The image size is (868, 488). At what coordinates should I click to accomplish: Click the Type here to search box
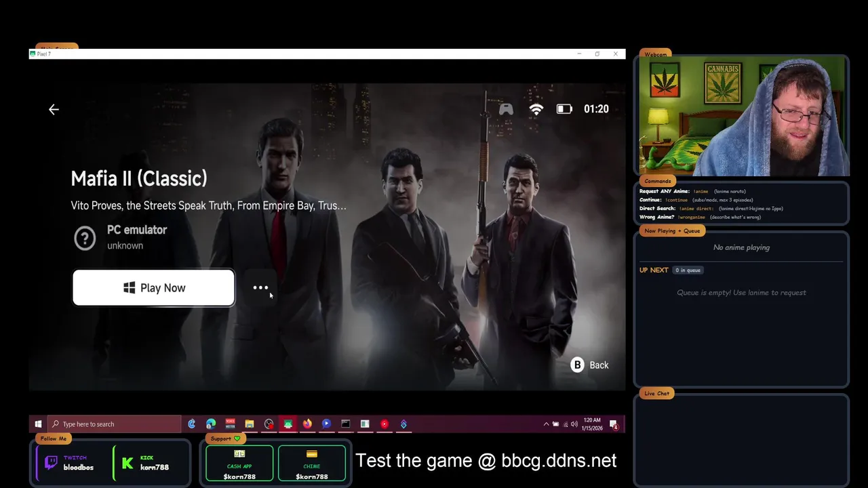coord(115,424)
